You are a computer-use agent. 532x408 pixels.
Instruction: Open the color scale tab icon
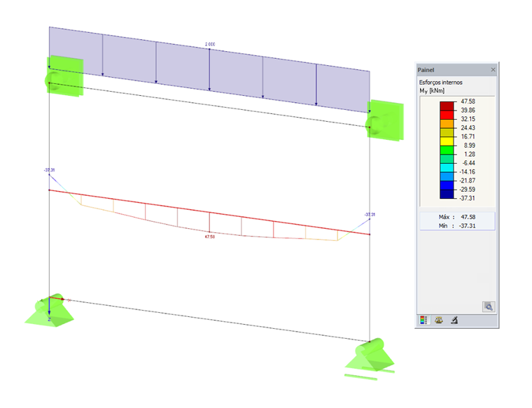tap(423, 320)
